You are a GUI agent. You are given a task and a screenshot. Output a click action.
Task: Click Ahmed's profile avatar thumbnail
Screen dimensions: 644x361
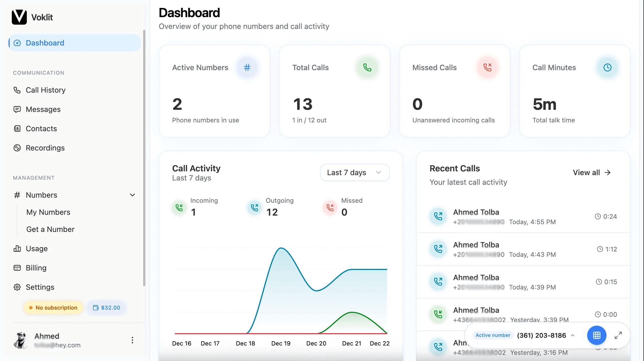(20, 340)
